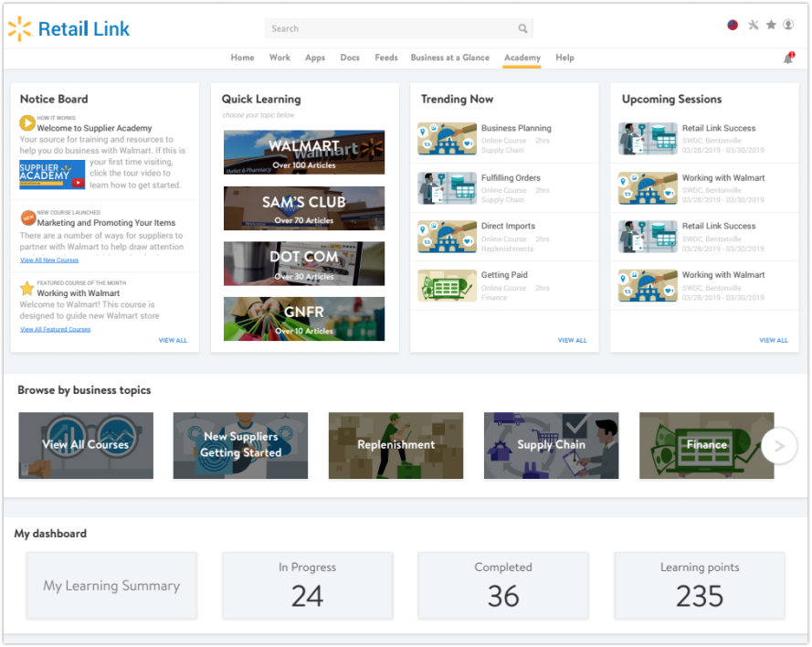Open the country flag selector icon
812x647 pixels.
[x=733, y=25]
